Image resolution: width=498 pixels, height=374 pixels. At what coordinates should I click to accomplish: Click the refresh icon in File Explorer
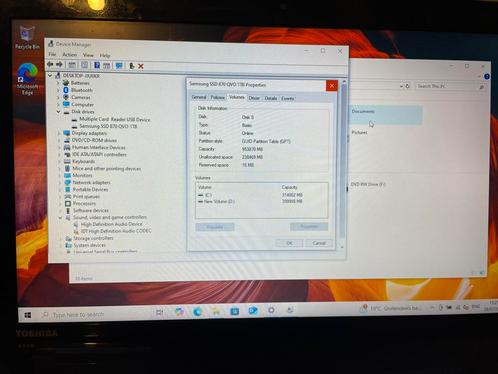pyautogui.click(x=407, y=86)
